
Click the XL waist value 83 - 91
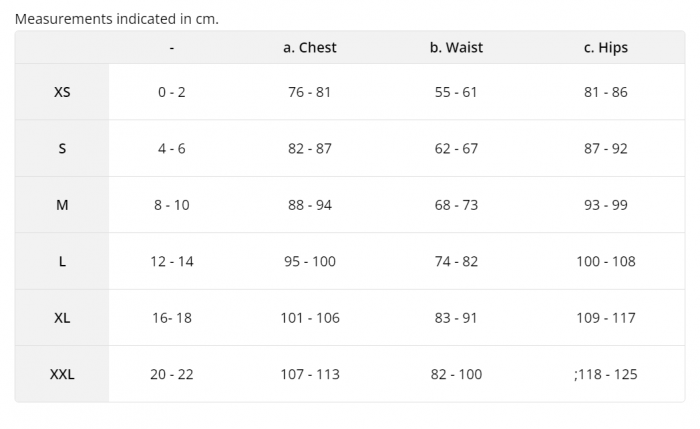[456, 318]
